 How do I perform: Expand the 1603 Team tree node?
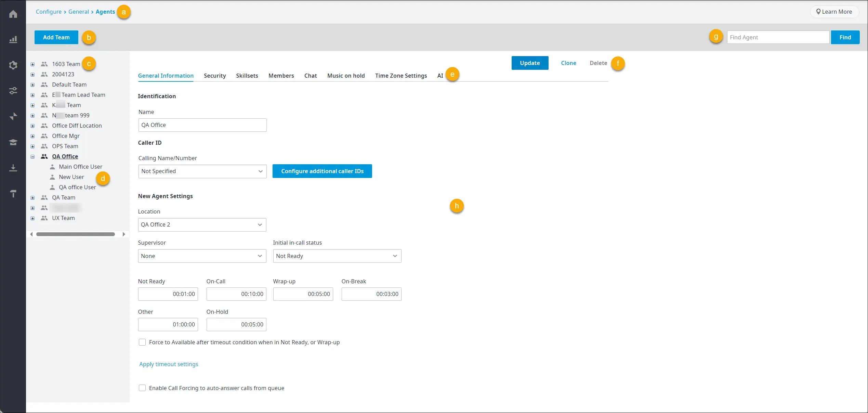point(32,64)
